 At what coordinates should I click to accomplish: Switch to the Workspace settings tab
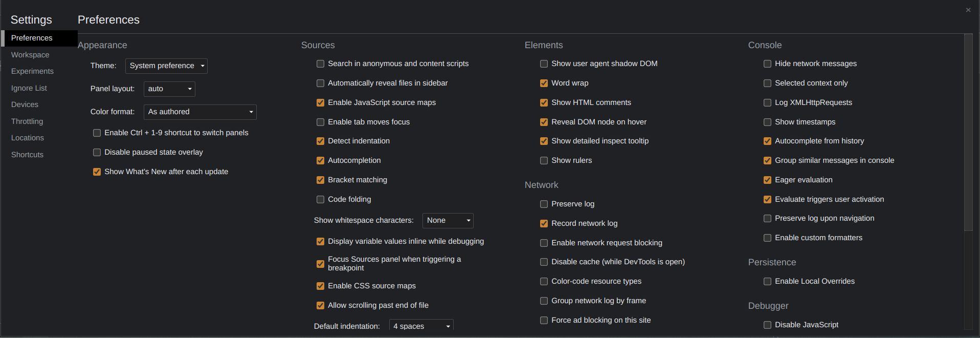[30, 55]
